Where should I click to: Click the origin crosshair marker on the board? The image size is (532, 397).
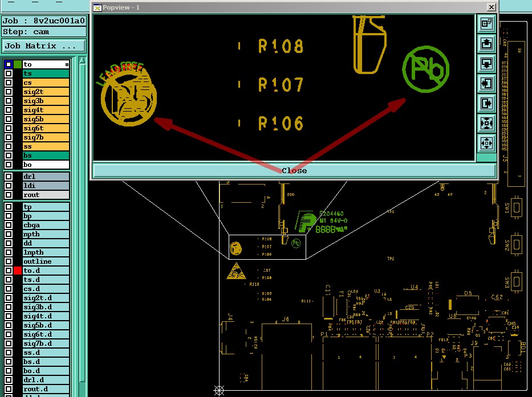tap(219, 390)
